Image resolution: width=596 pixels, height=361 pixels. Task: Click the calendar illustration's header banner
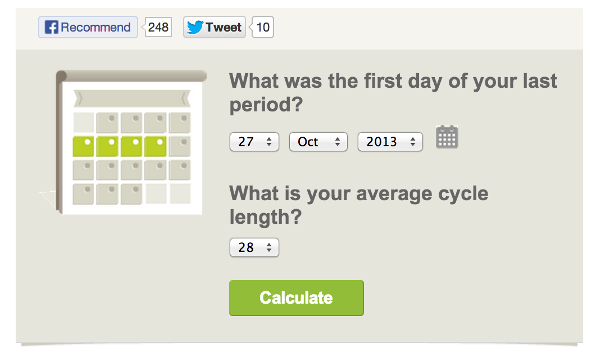(132, 98)
